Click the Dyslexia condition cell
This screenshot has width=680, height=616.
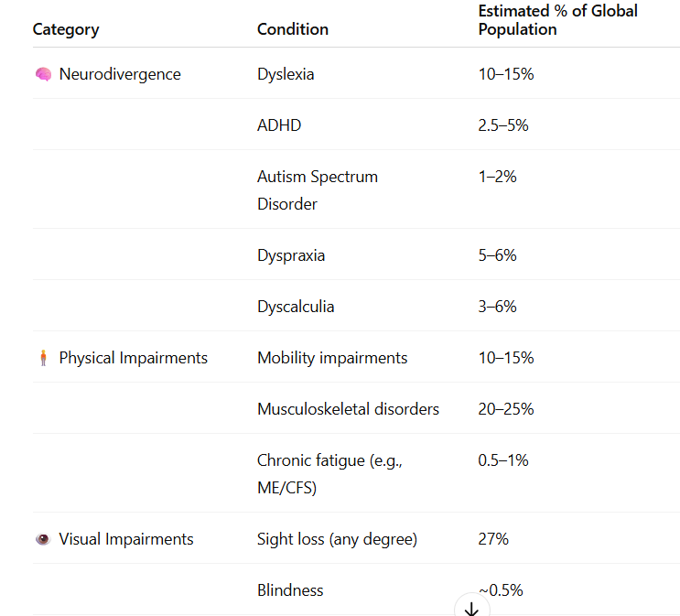286,74
